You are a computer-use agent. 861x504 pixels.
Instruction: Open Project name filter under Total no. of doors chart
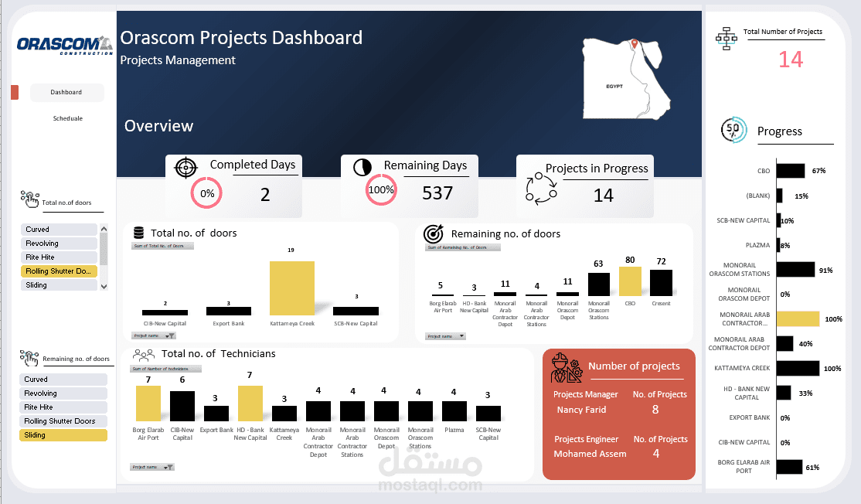154,335
